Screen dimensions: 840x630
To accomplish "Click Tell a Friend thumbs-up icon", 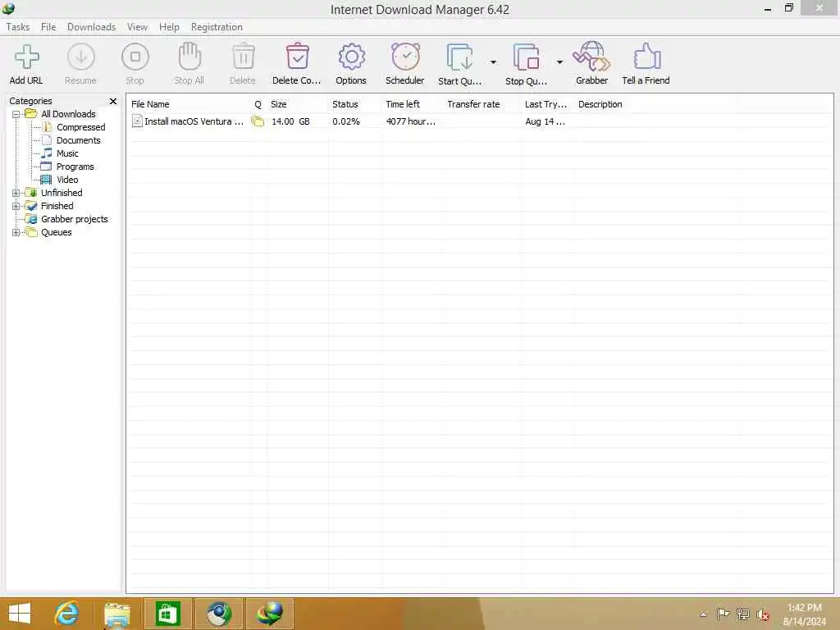I will pyautogui.click(x=646, y=57).
